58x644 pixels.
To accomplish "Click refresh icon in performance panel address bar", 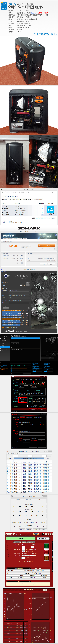I will pos(53,192).
